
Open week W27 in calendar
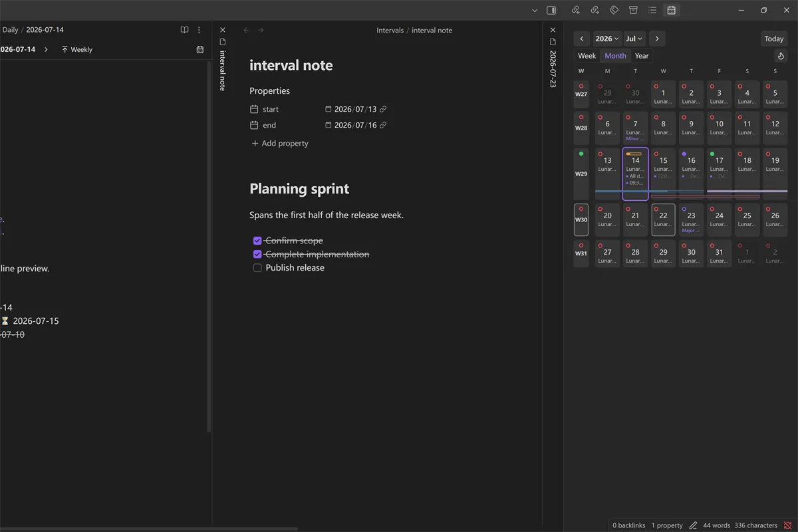click(x=581, y=94)
